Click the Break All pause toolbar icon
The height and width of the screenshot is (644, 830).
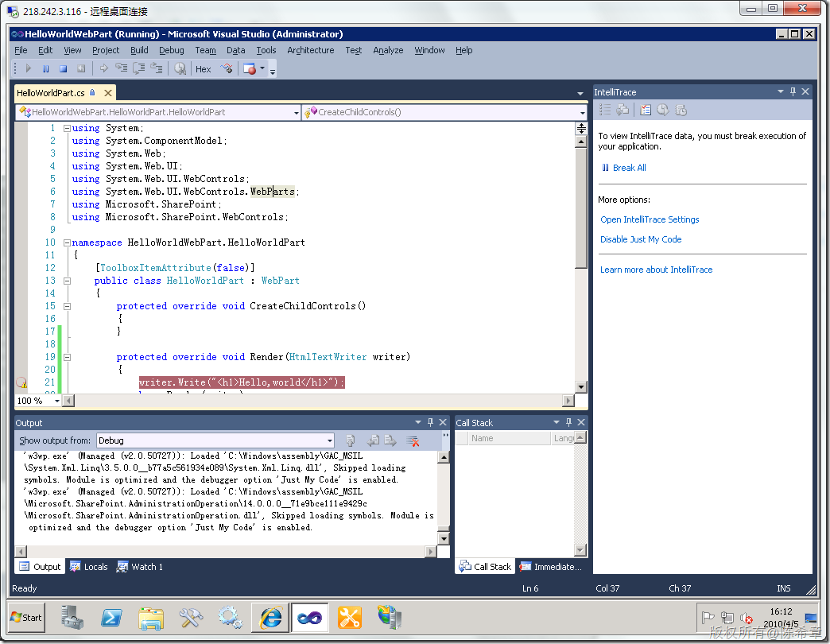click(x=46, y=69)
